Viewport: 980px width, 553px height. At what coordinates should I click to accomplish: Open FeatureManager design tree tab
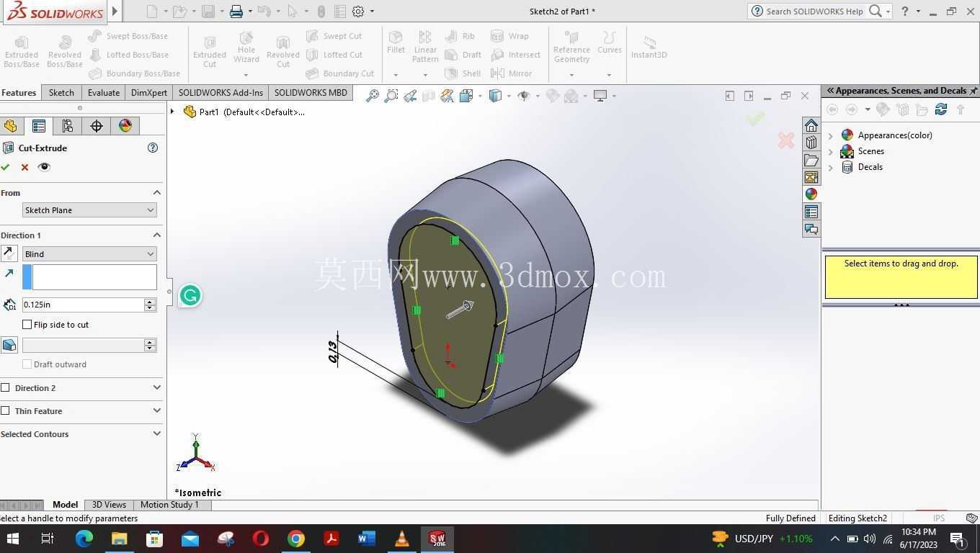[10, 126]
